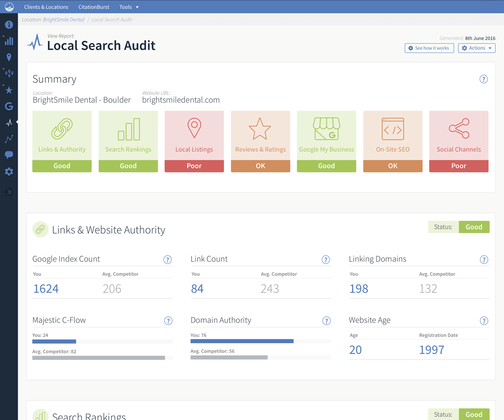Switch to Clients & Locations in the menu bar
Viewport: 504px width, 420px height.
pos(46,7)
